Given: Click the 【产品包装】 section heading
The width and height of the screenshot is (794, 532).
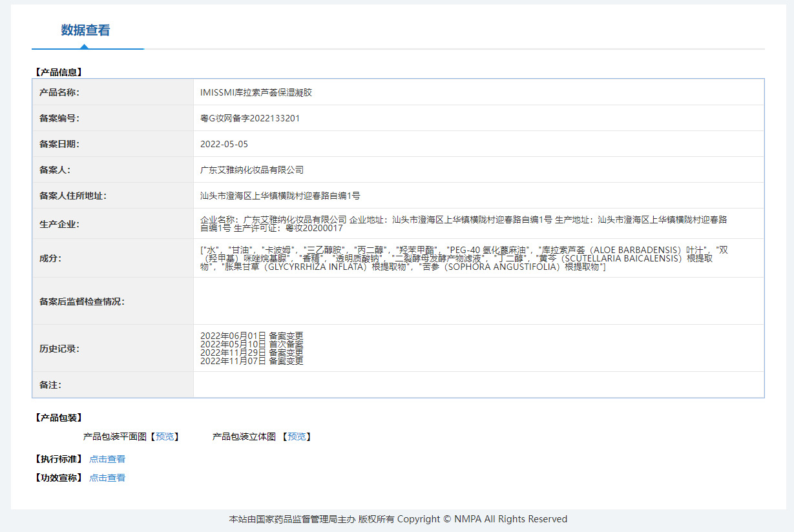Looking at the screenshot, I should coord(58,418).
